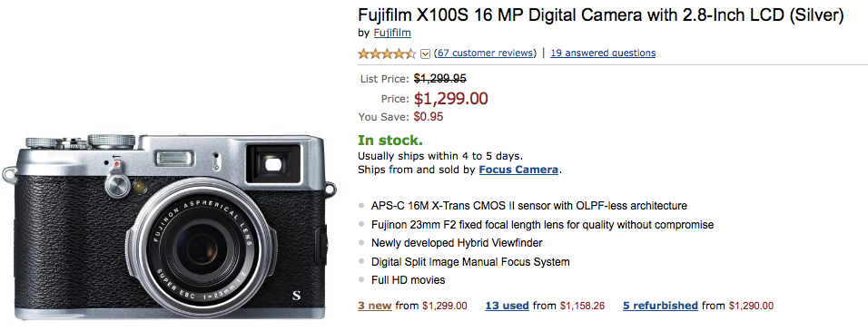Show the 5 refurbished offers
Image resolution: width=868 pixels, height=331 pixels.
pyautogui.click(x=660, y=306)
